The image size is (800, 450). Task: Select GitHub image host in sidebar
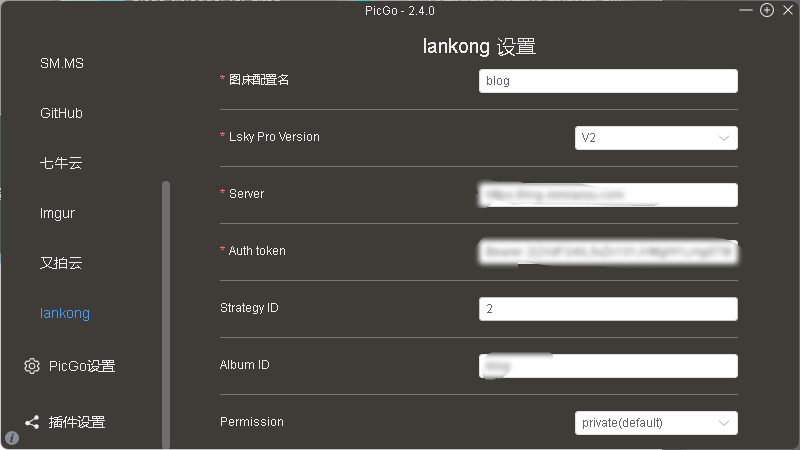[x=61, y=113]
